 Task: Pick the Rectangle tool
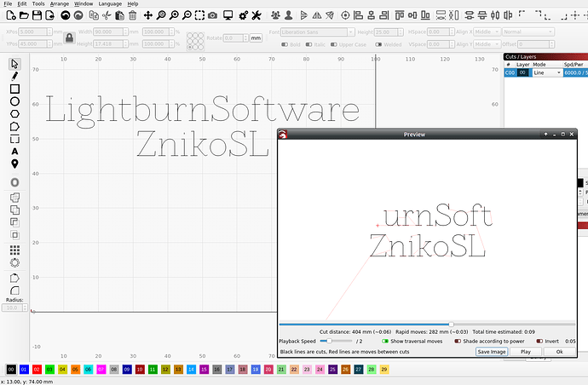point(14,89)
